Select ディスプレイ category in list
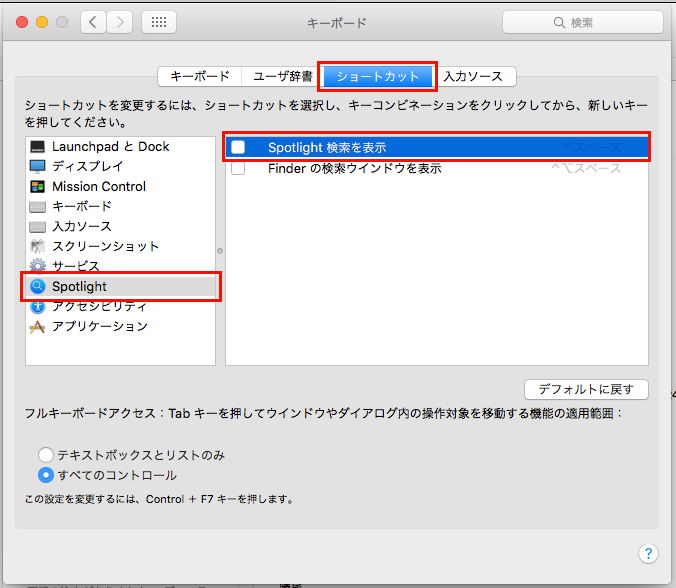Image resolution: width=676 pixels, height=588 pixels. click(120, 166)
